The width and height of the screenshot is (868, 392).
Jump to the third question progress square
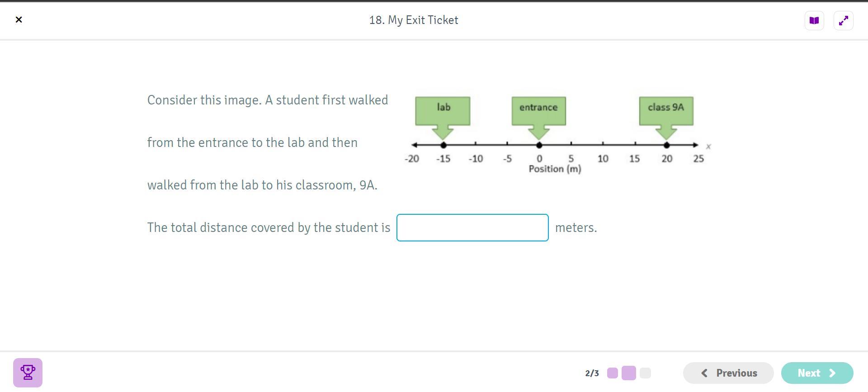click(x=645, y=373)
